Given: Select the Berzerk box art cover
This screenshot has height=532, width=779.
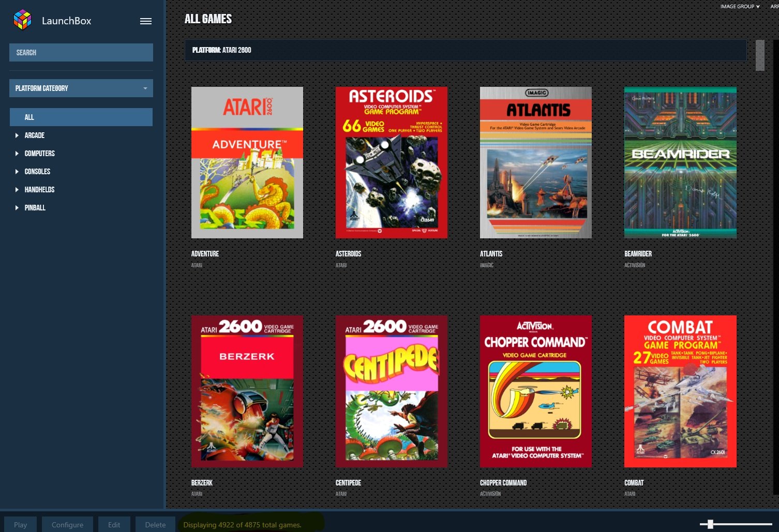Looking at the screenshot, I should [247, 391].
